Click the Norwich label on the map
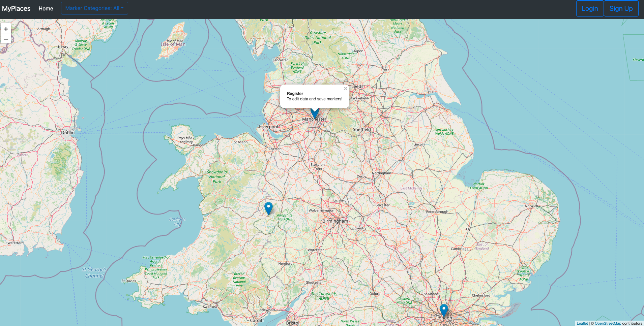The height and width of the screenshot is (326, 644). coord(531,206)
